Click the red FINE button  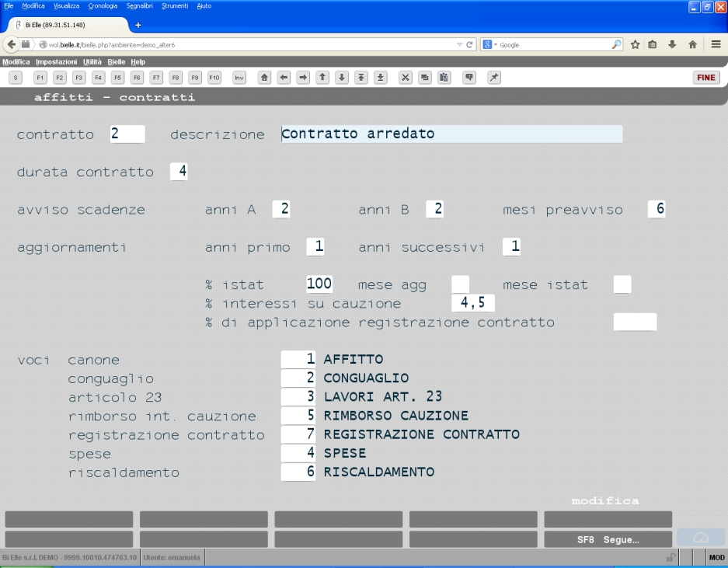[x=706, y=78]
